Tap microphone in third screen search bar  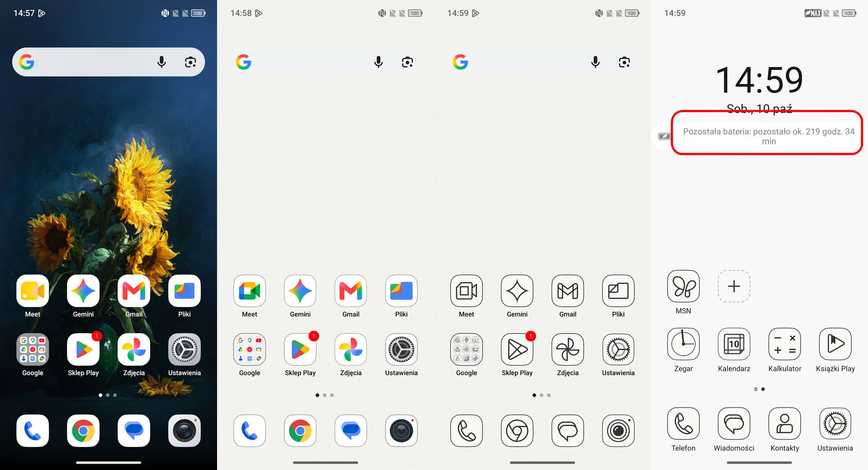[x=595, y=62]
